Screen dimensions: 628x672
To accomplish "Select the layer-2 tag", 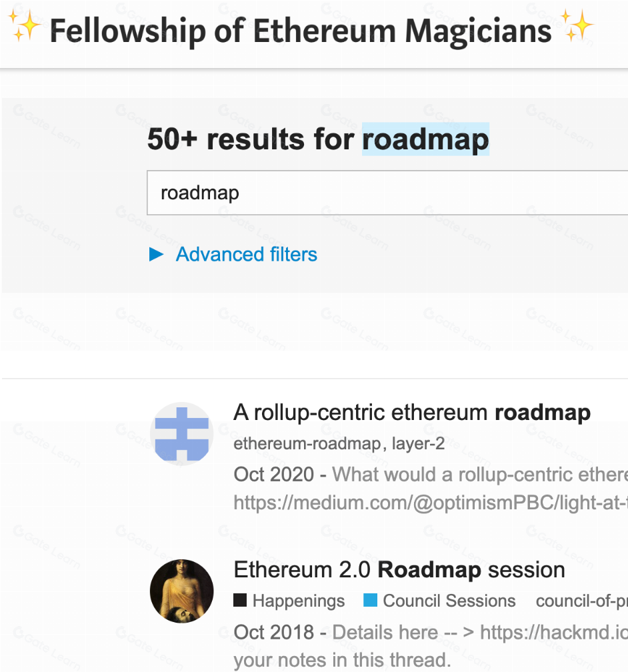I will tap(418, 443).
